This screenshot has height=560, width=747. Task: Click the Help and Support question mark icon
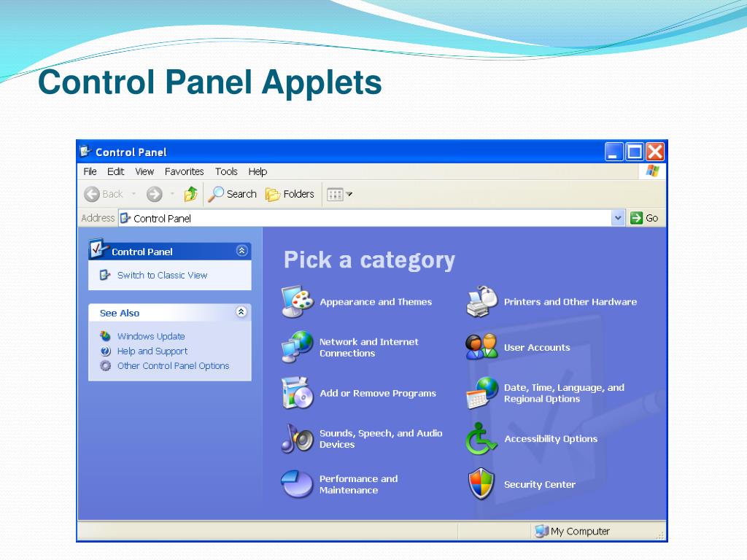pos(105,351)
